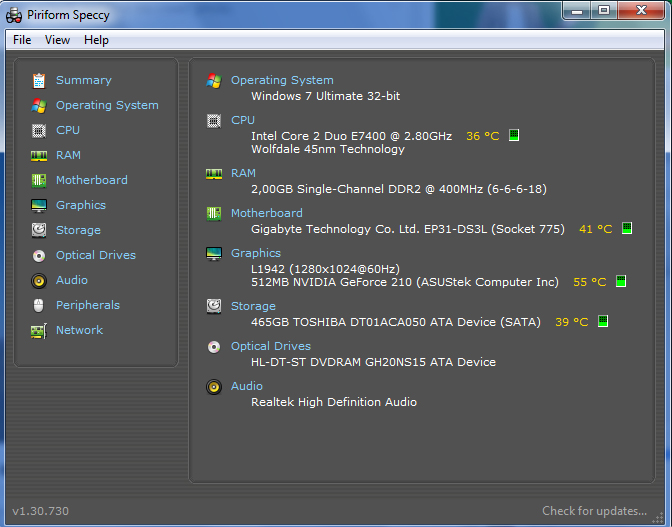Click '512MB NVIDIA GeForce 210' text
The height and width of the screenshot is (527, 672).
[331, 282]
